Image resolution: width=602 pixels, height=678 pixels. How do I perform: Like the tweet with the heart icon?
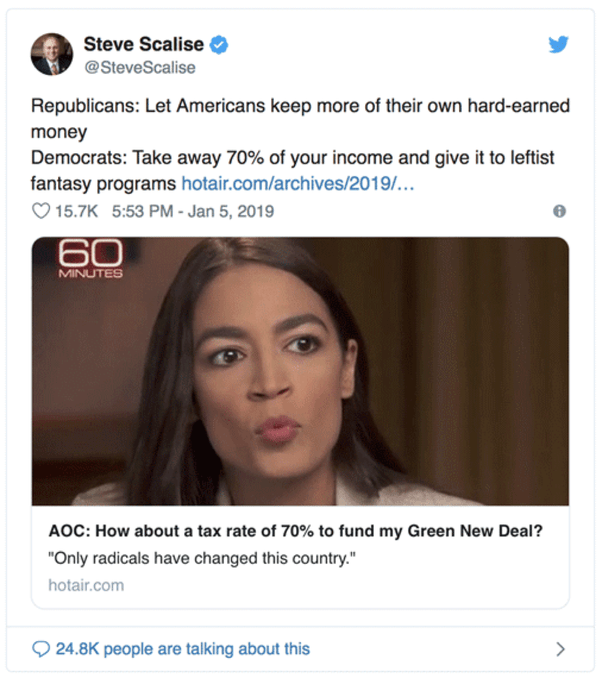click(41, 211)
